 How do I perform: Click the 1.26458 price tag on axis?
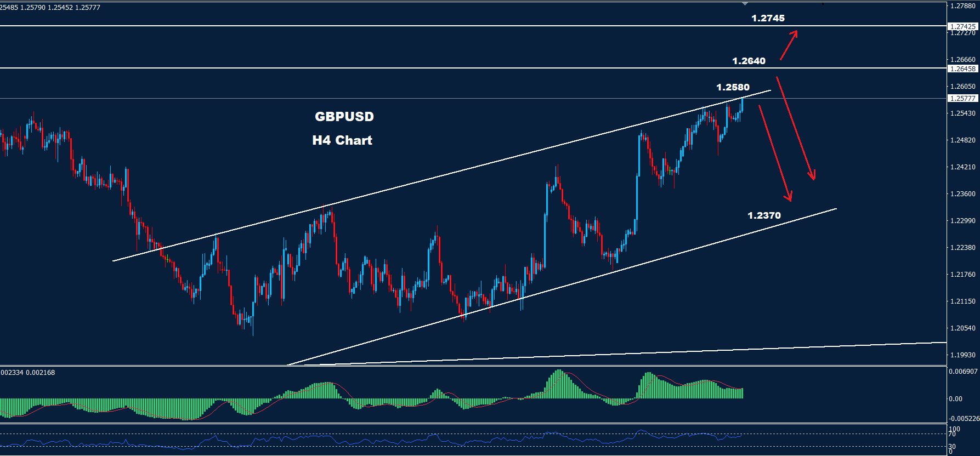coord(962,69)
